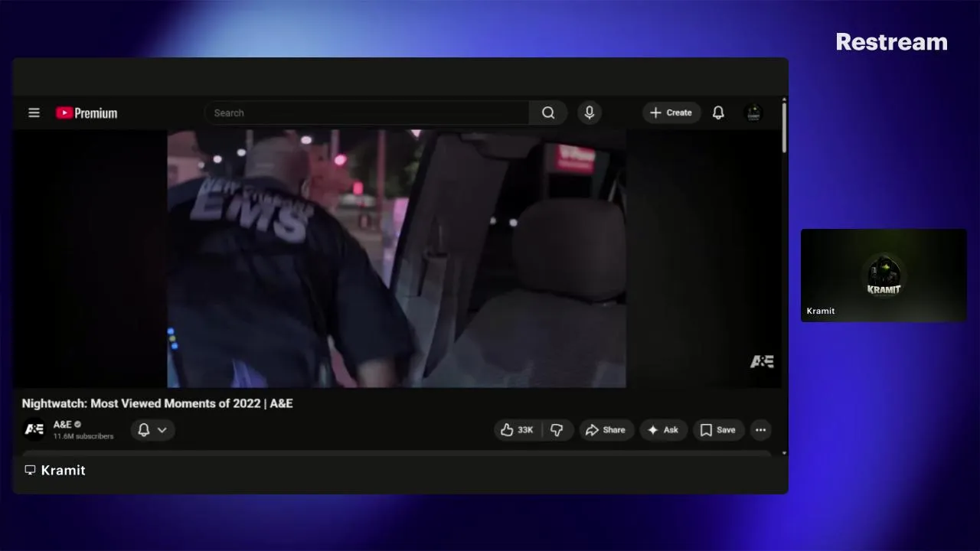
Task: Expand the subscription notification bell dropdown
Action: point(152,430)
